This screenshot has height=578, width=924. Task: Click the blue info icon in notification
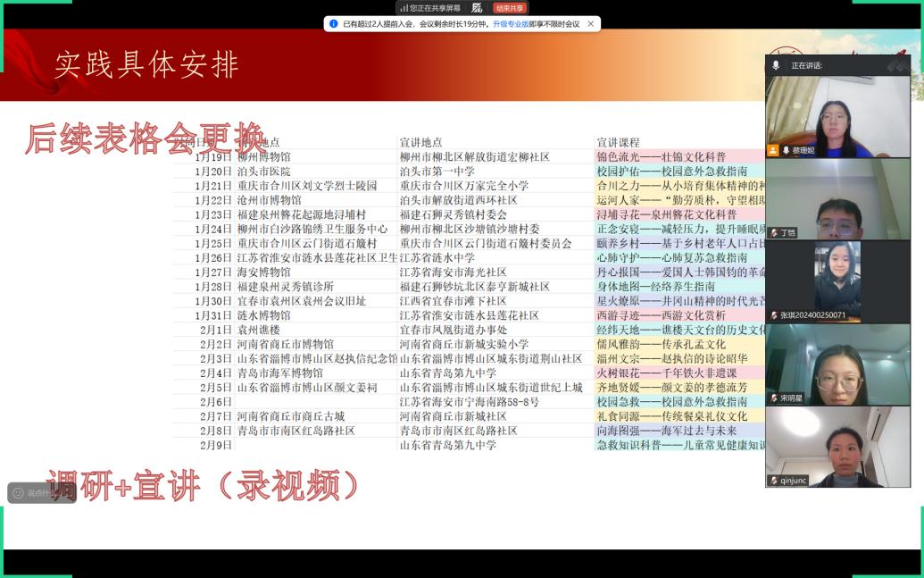334,24
